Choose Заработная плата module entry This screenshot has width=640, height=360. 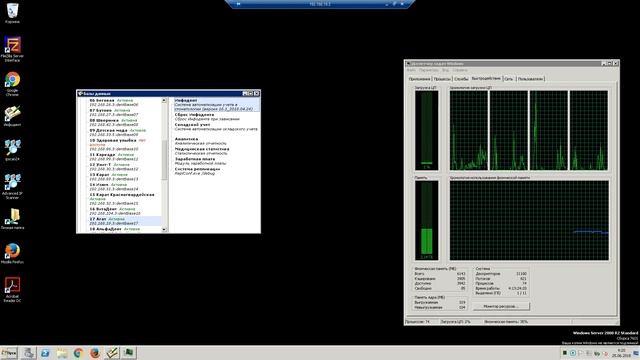click(216, 161)
